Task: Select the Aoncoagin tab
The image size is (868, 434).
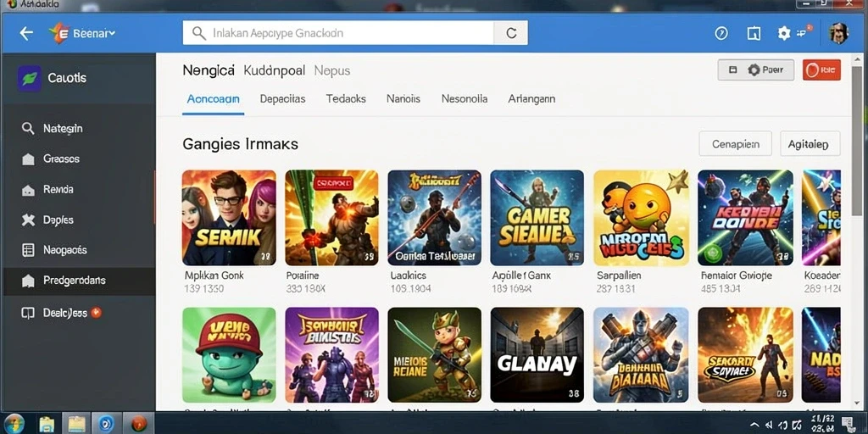Action: (x=213, y=99)
